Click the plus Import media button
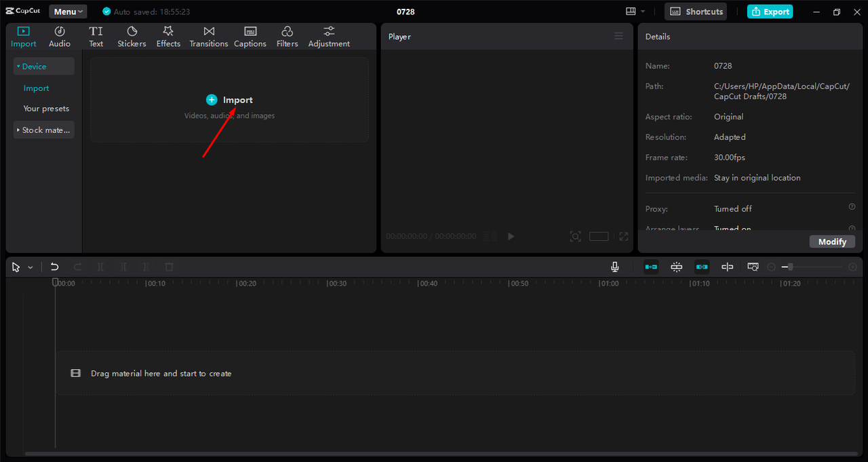Image resolution: width=868 pixels, height=462 pixels. click(x=229, y=100)
